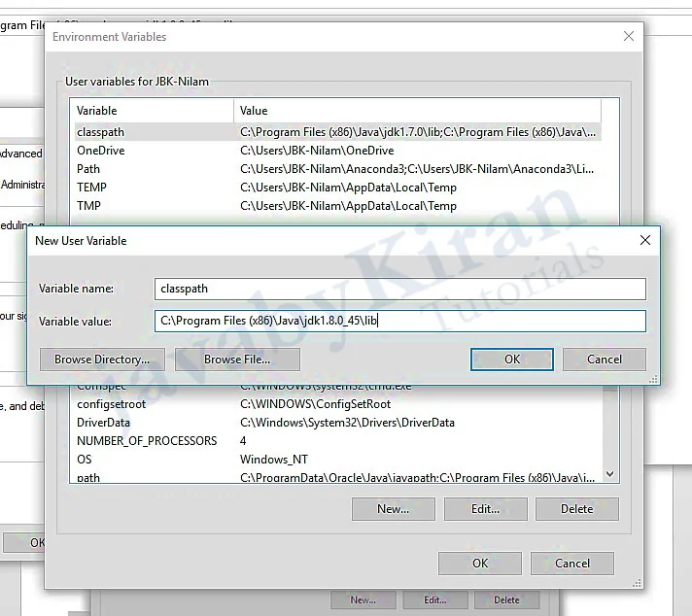Select the Path user variable row
The width and height of the screenshot is (692, 616).
pyautogui.click(x=337, y=169)
